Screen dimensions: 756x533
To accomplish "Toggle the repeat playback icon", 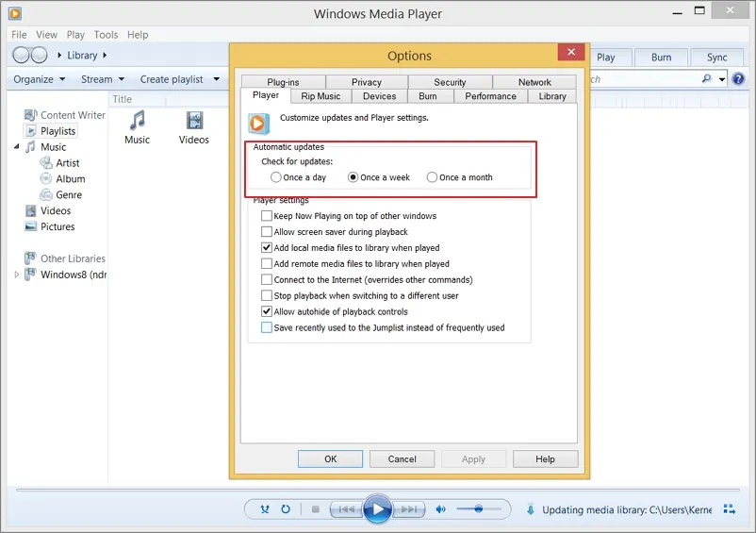I will coord(286,508).
